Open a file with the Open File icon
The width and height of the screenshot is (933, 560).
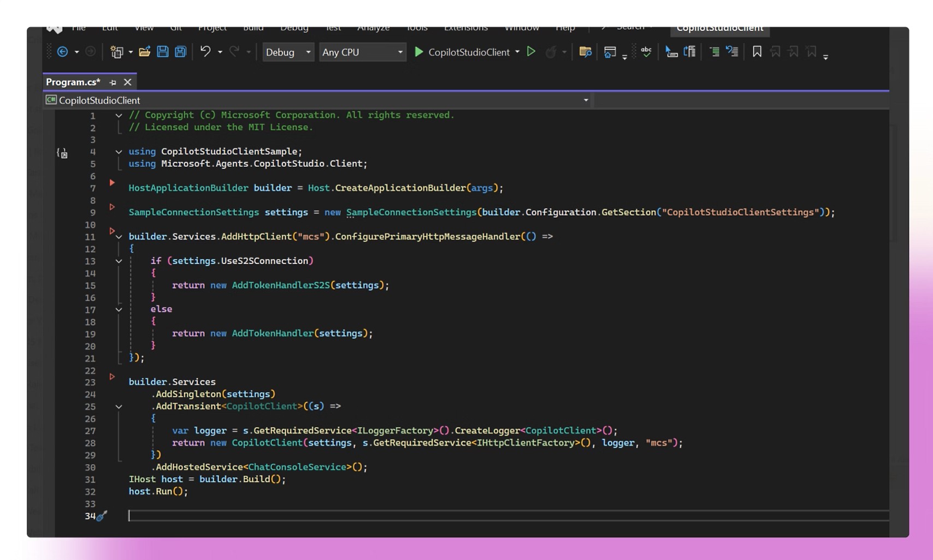pos(144,51)
